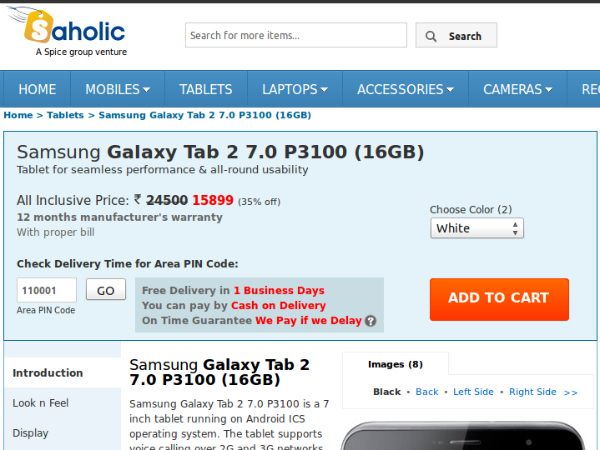Click the Area PIN Code input field
Viewport: 600px width, 450px height.
[47, 290]
